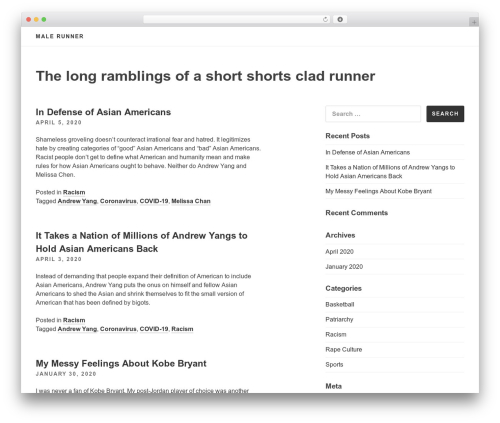500x423 pixels.
Task: Open Racism tag in April 3 post's Tagged line
Action: [x=182, y=329]
